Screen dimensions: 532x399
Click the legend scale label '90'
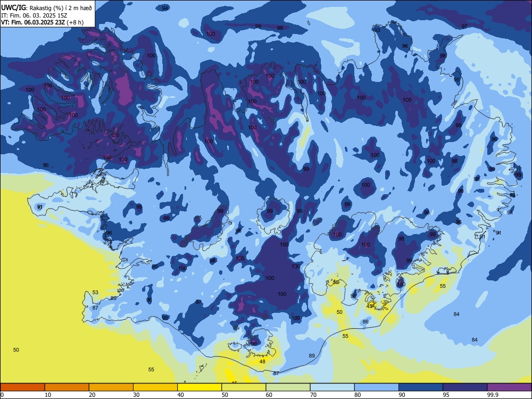(x=402, y=395)
